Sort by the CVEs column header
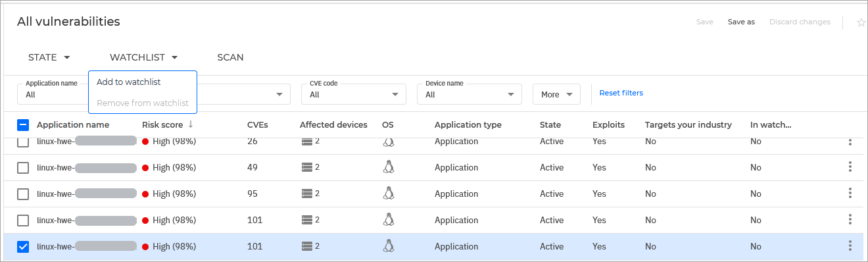868x262 pixels. tap(257, 124)
